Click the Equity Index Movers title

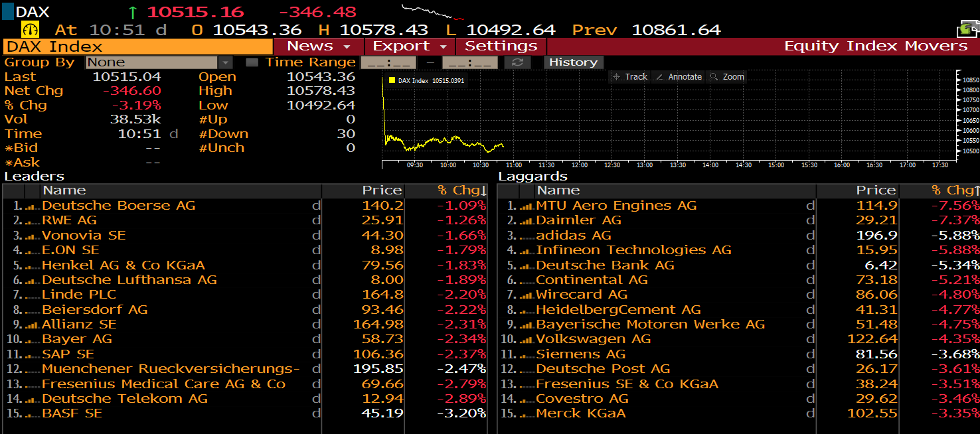pos(876,46)
